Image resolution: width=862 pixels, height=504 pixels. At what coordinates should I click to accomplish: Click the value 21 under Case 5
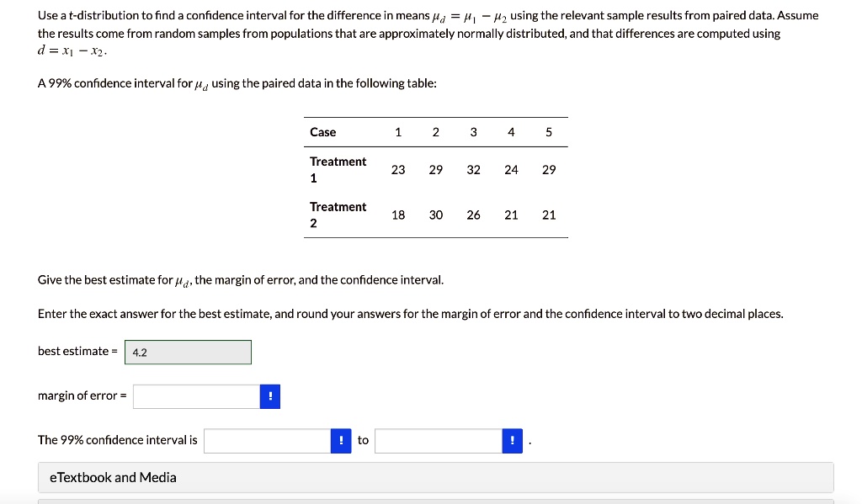[548, 215]
